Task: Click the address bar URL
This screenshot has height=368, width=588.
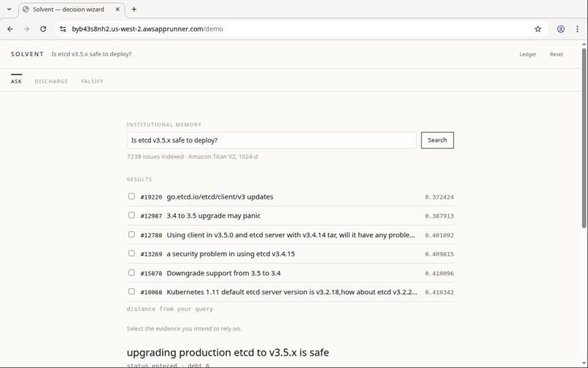Action: click(x=147, y=29)
